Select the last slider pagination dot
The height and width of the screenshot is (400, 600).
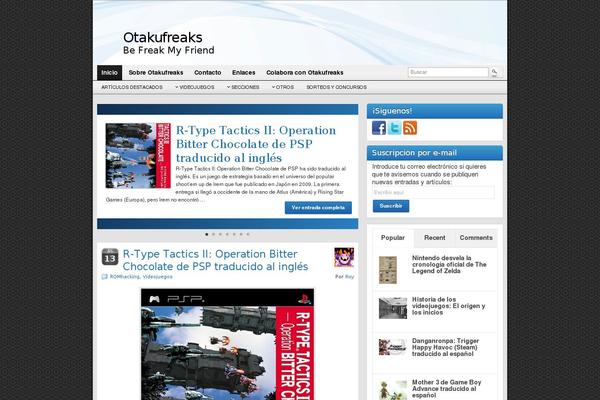(248, 234)
